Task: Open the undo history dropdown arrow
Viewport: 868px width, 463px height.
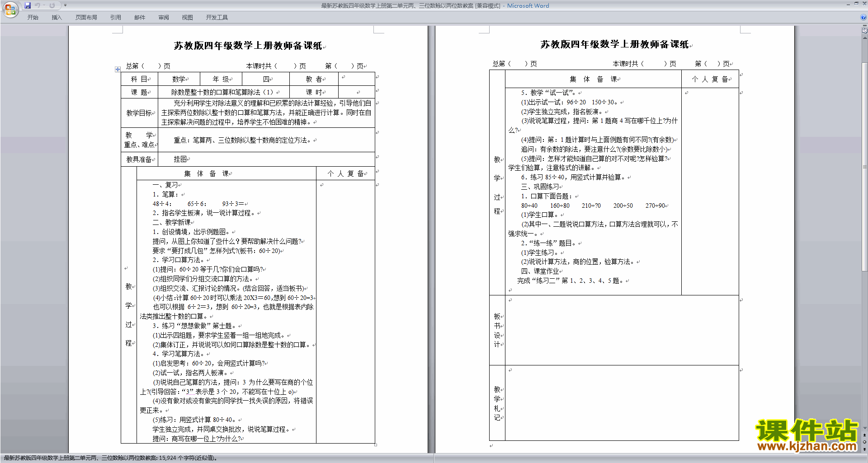Action: coord(44,5)
